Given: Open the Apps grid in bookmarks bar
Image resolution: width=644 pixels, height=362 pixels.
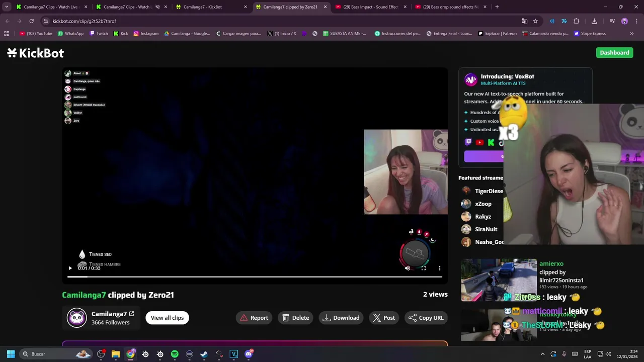Looking at the screenshot, I should point(7,34).
